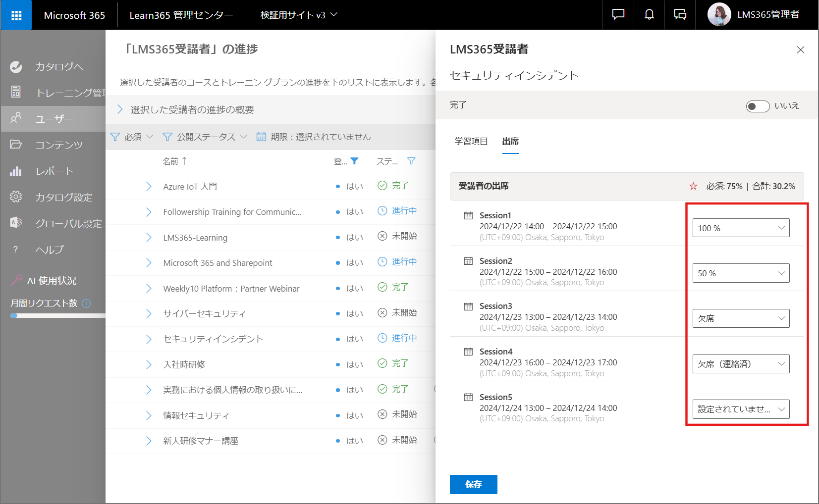This screenshot has width=819, height=504.
Task: Expand the 実務における個人情報 row
Action: (x=149, y=390)
